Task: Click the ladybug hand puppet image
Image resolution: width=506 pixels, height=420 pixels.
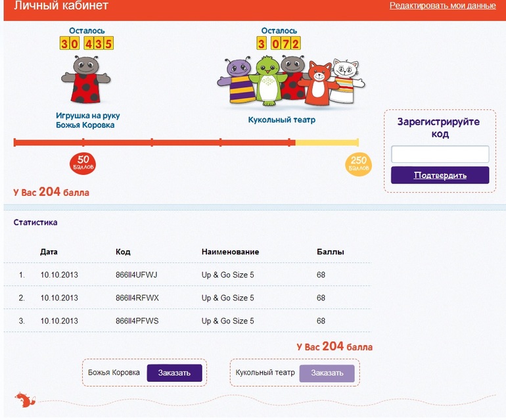Action: [86, 80]
